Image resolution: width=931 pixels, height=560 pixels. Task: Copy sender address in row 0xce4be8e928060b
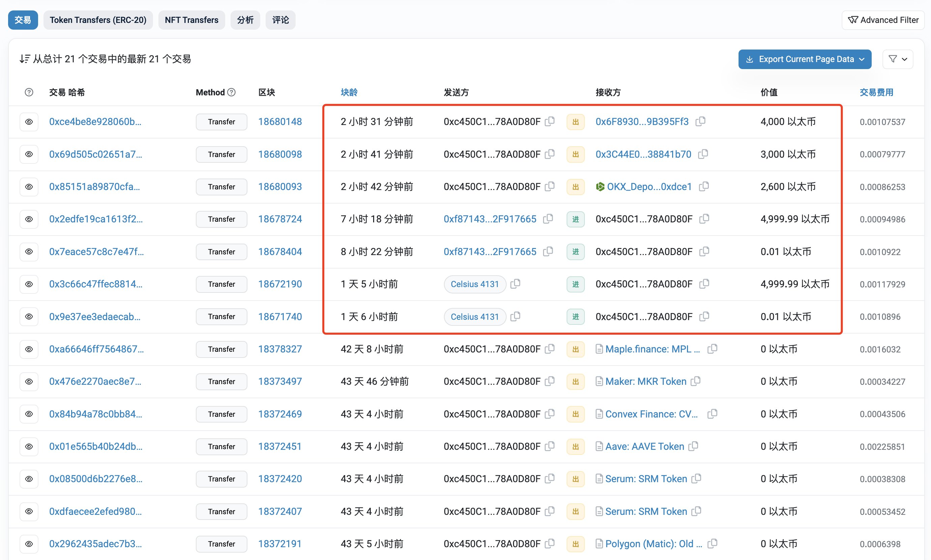tap(550, 122)
